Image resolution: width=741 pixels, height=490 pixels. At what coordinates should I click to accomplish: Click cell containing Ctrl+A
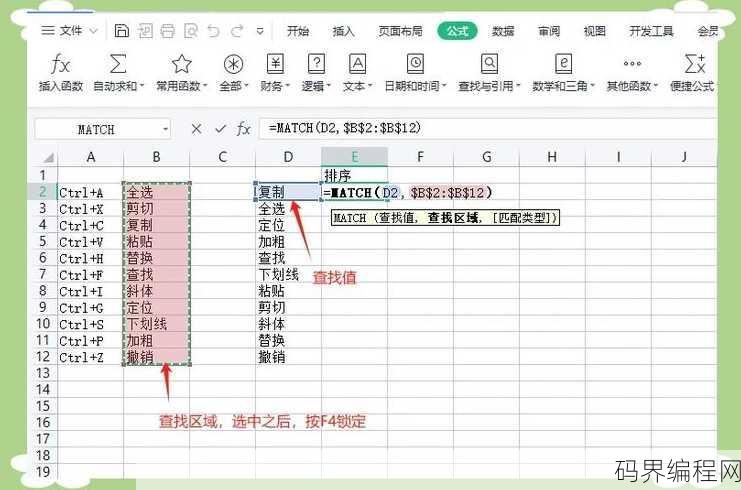[x=90, y=192]
